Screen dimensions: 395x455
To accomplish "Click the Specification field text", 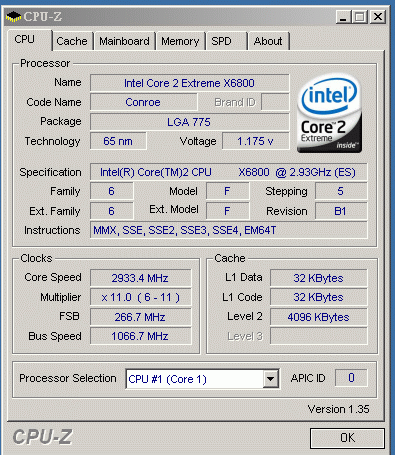I will tap(228, 172).
